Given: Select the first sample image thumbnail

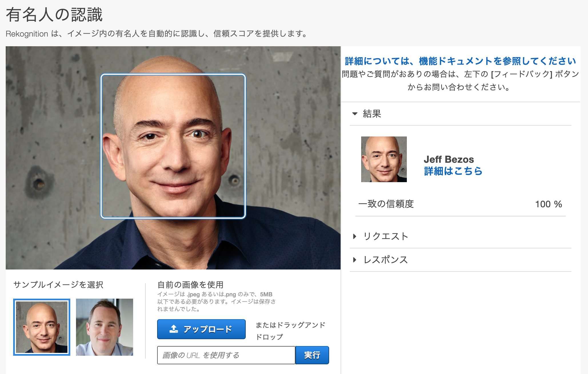Looking at the screenshot, I should pyautogui.click(x=42, y=327).
